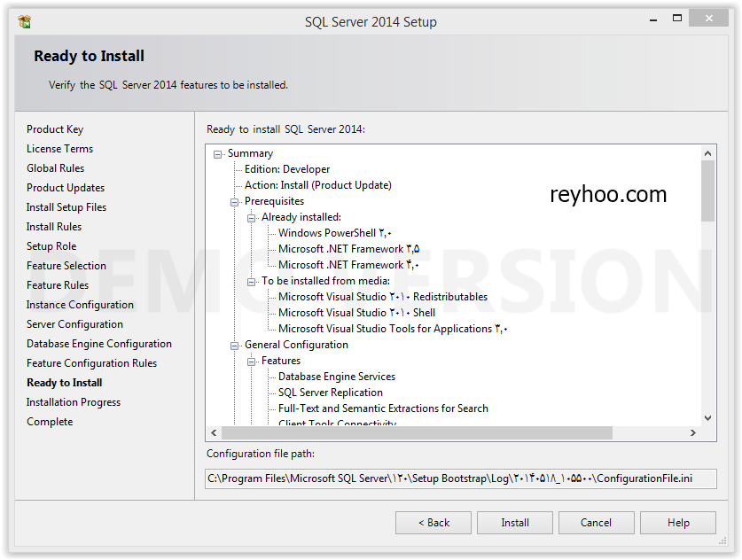
Task: Click the horizontal scrollbar thumb
Action: click(417, 432)
